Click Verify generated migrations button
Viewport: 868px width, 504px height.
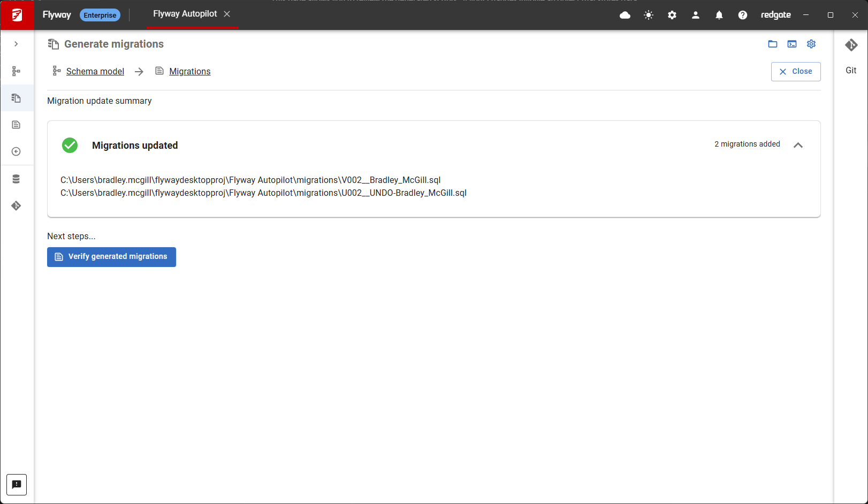(x=111, y=257)
